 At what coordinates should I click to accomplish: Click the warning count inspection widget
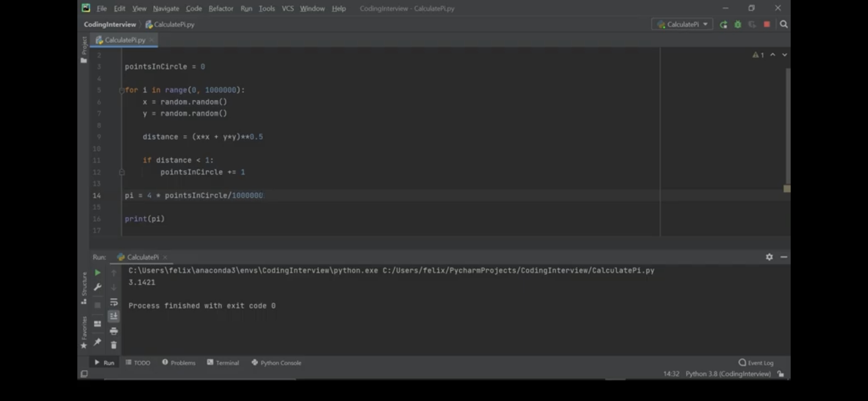(758, 55)
